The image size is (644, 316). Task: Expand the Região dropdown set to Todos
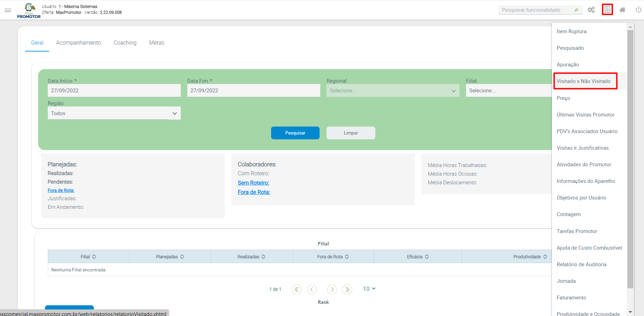click(x=114, y=113)
